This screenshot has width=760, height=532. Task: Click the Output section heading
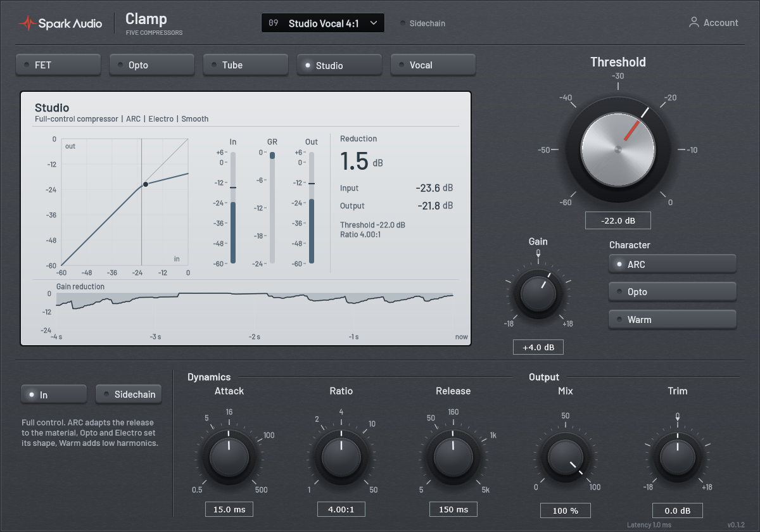[x=544, y=377]
